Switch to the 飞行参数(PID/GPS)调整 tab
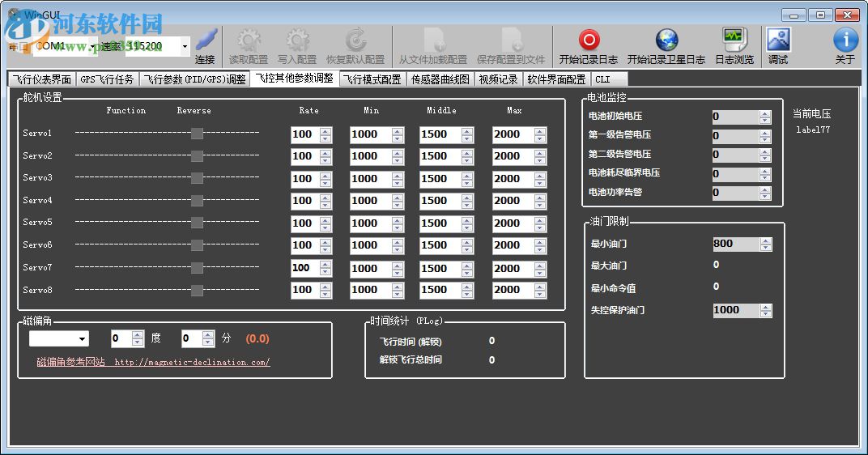The width and height of the screenshot is (868, 455). tap(195, 79)
